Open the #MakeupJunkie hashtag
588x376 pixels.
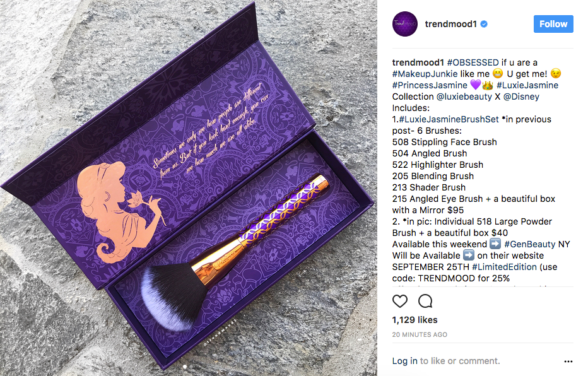point(425,74)
